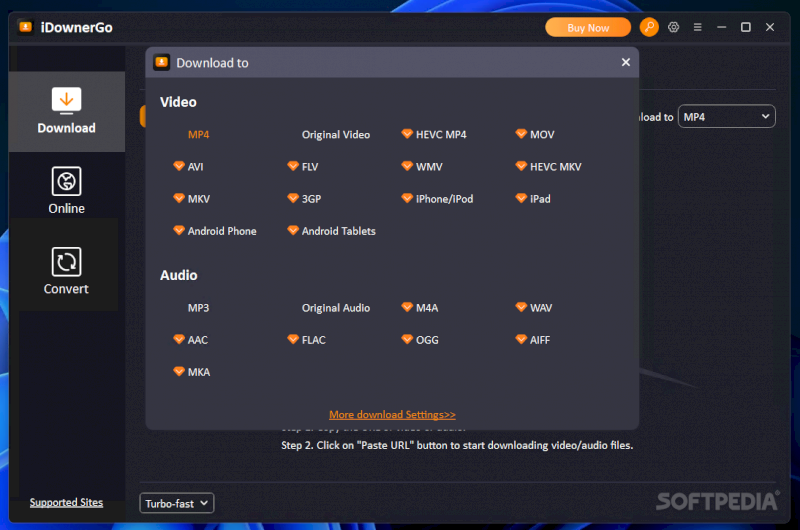800x530 pixels.
Task: Expand the MP4 download-to dropdown
Action: pyautogui.click(x=727, y=117)
